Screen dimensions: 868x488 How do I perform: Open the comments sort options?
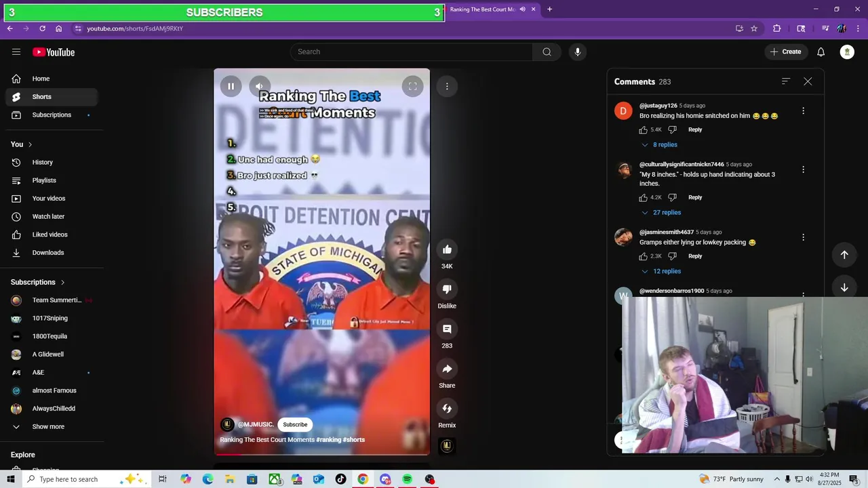tap(786, 81)
